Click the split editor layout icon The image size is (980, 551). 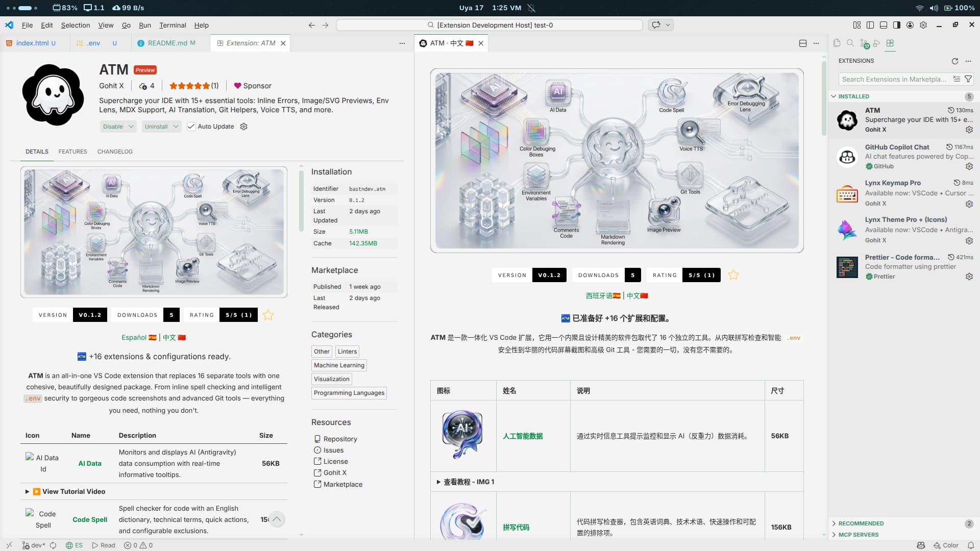[x=802, y=43]
